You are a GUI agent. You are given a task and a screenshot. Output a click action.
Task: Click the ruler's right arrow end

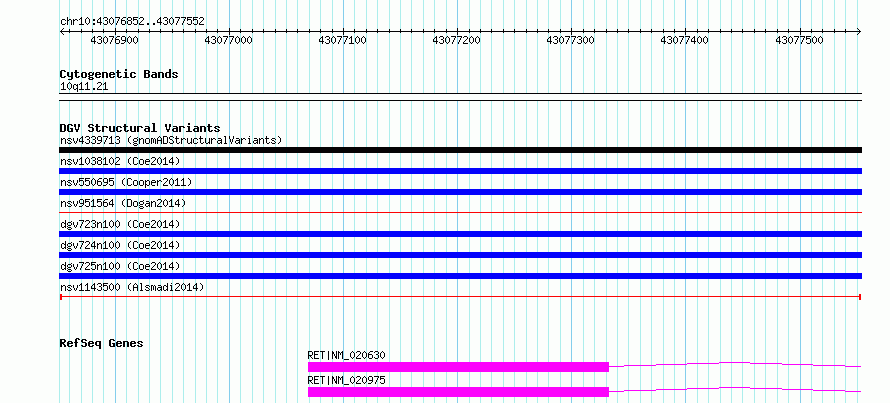click(859, 31)
